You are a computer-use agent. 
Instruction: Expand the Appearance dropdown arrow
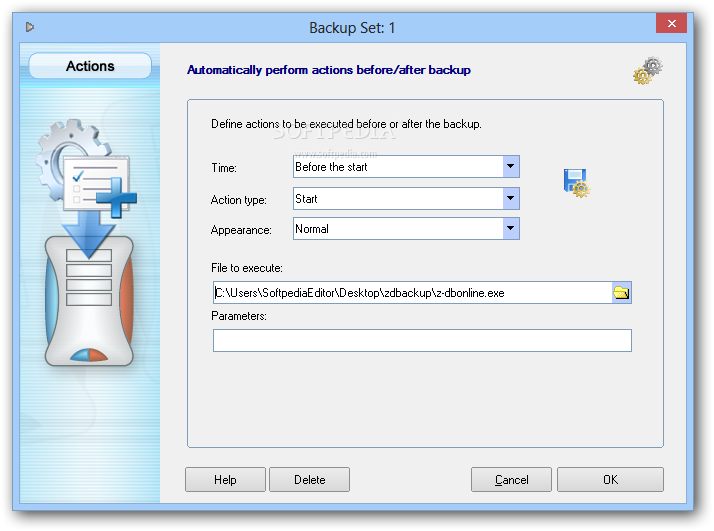pos(511,228)
